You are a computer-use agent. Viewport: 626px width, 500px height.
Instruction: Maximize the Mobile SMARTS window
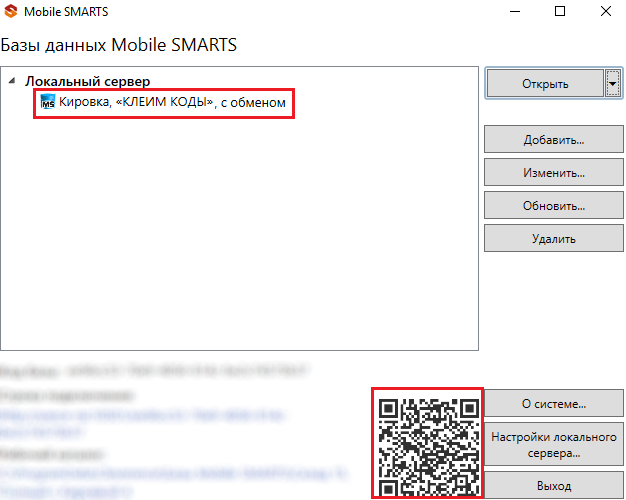click(560, 11)
